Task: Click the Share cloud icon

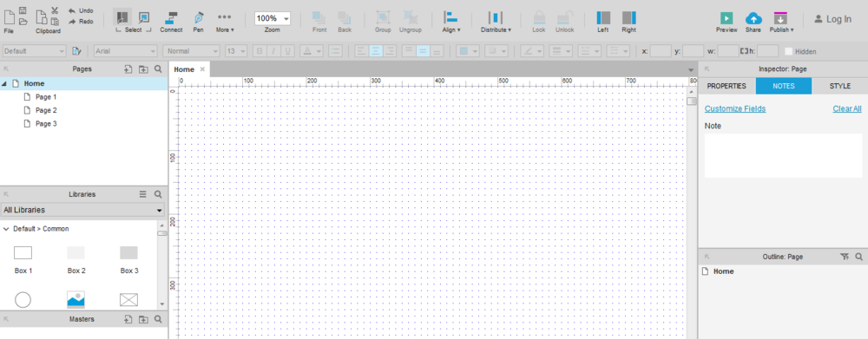Action: pos(753,17)
